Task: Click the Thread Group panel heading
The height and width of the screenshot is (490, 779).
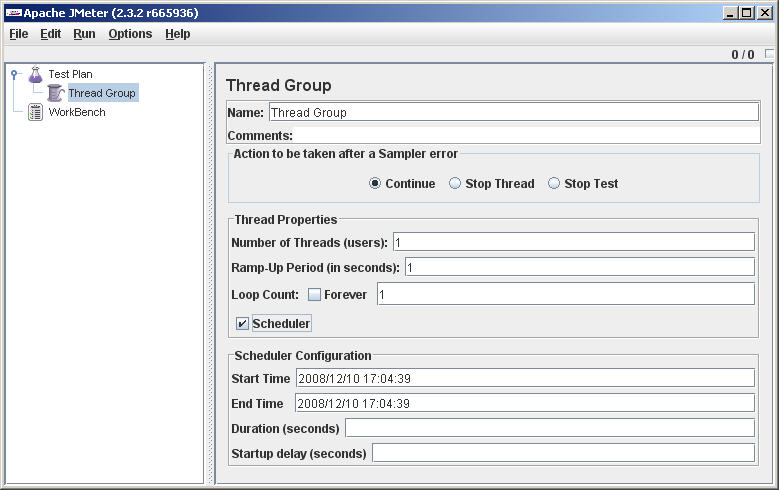Action: 279,85
